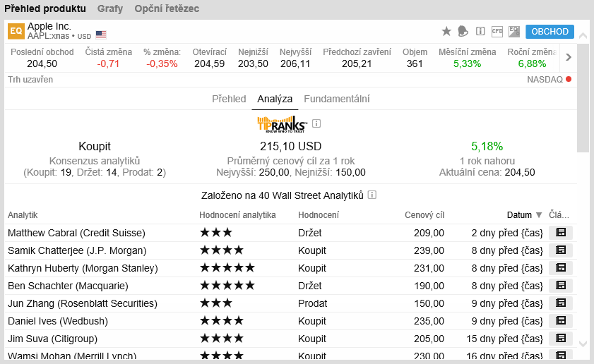Open article for Daniel Ives row
This screenshot has height=364, width=594.
coord(561,320)
